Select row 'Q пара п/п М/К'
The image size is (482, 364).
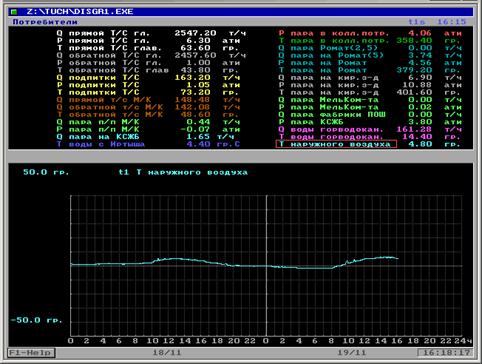pos(148,122)
